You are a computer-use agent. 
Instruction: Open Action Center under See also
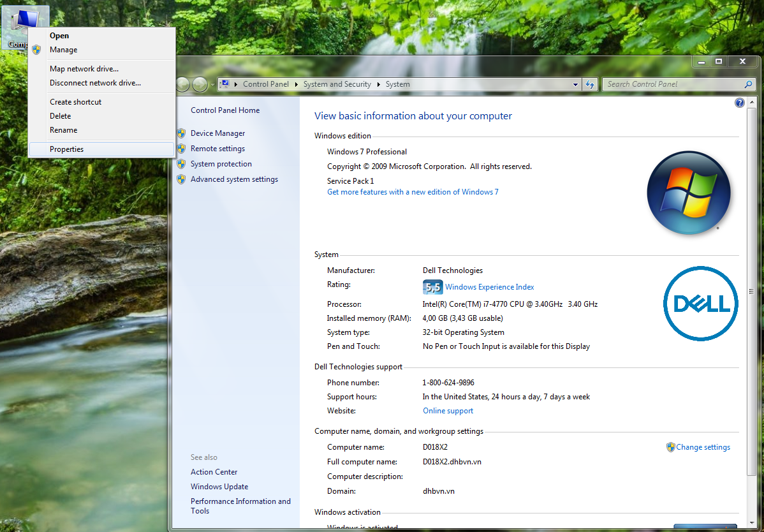(x=214, y=472)
